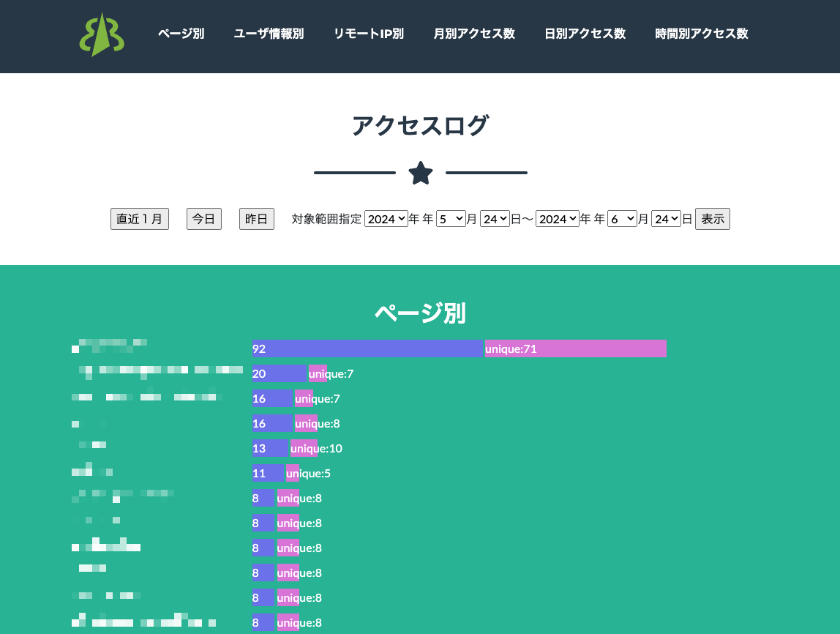The height and width of the screenshot is (634, 840).
Task: Navigate to 日別アクセス数
Action: coord(585,34)
